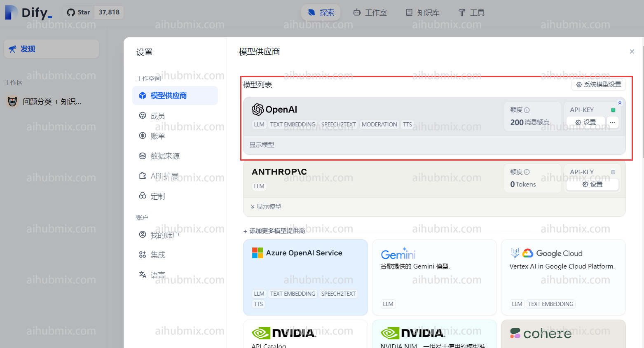The width and height of the screenshot is (644, 348).
Task: Open the 集成 settings page
Action: [175, 255]
